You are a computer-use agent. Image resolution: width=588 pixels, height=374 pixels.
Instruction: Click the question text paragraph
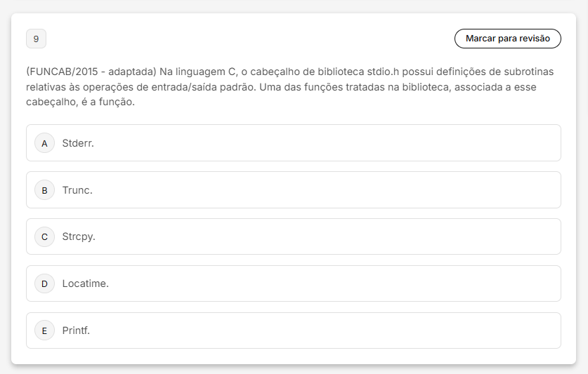pyautogui.click(x=290, y=86)
